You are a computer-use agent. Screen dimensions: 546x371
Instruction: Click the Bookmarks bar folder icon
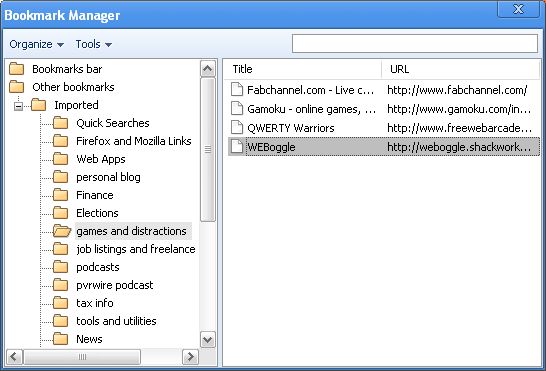(16, 69)
